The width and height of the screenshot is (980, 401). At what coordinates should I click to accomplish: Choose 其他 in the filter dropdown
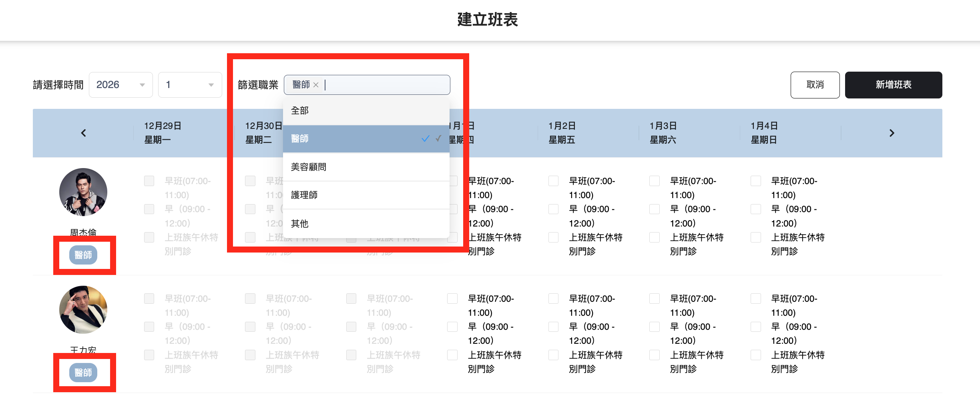coord(366,224)
